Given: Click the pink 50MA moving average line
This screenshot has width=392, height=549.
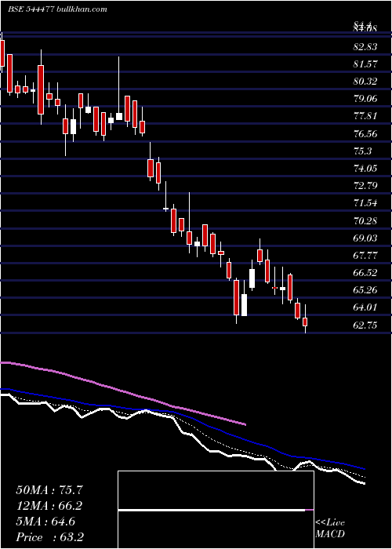Looking at the screenshot, I should click(122, 391).
